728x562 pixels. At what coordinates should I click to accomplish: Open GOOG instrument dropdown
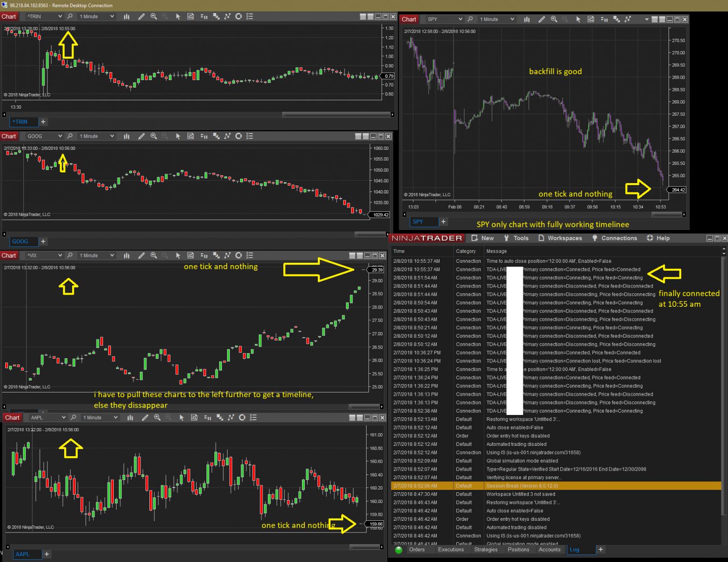point(44,136)
